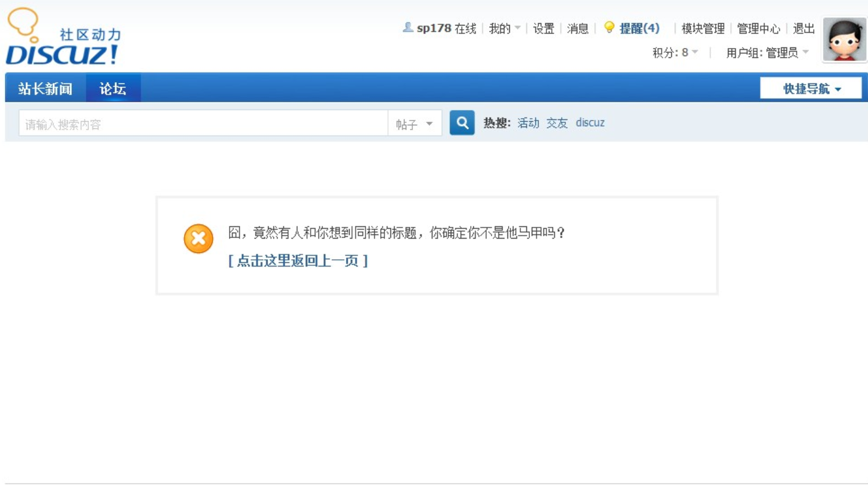Click the lightbulb reminder icon
The width and height of the screenshot is (868, 485).
pyautogui.click(x=609, y=27)
